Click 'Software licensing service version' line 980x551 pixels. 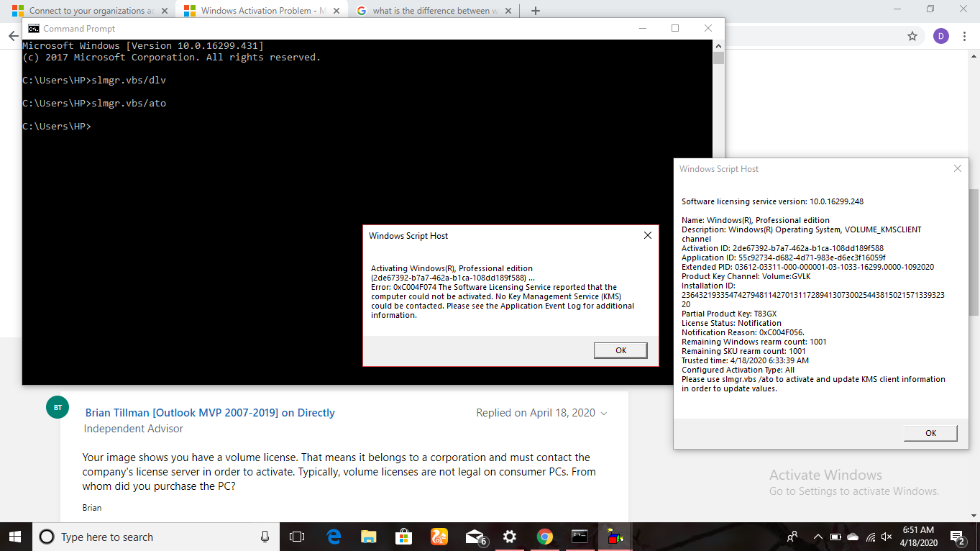point(772,201)
